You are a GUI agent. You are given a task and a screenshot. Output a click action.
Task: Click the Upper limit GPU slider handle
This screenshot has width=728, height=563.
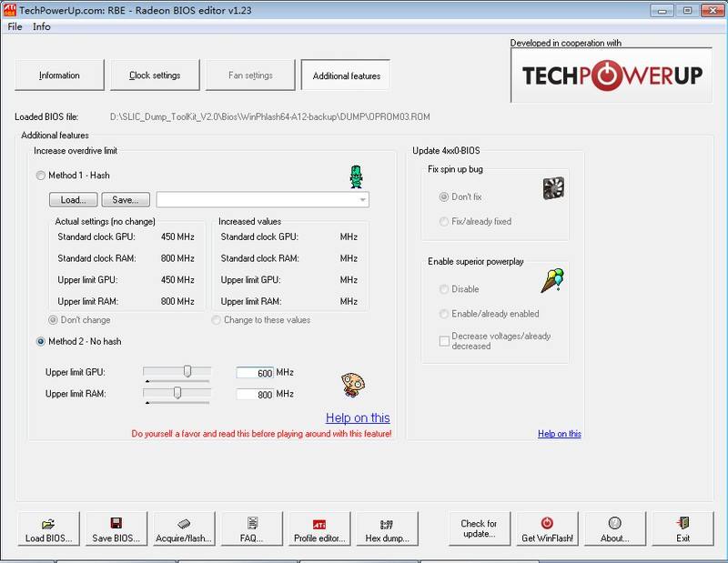pyautogui.click(x=187, y=371)
